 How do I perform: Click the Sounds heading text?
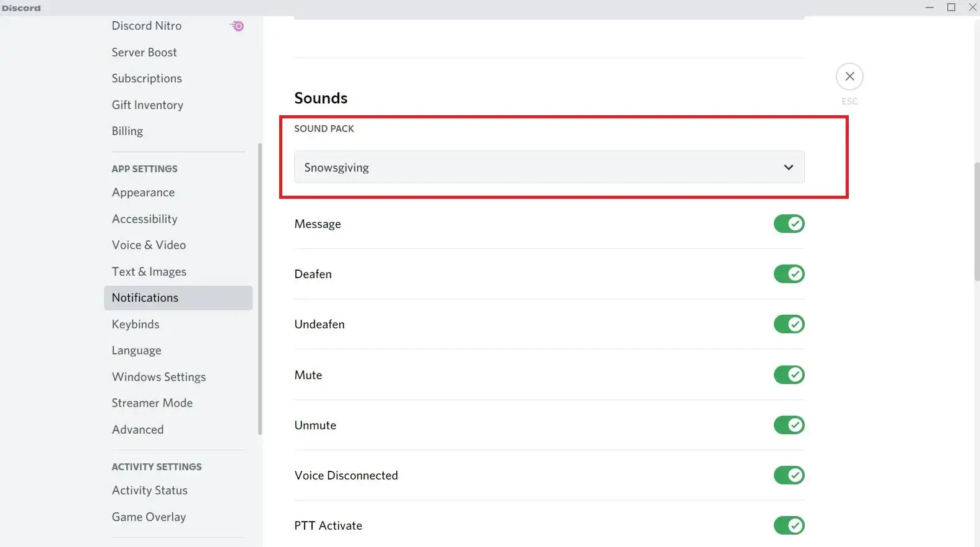click(321, 98)
